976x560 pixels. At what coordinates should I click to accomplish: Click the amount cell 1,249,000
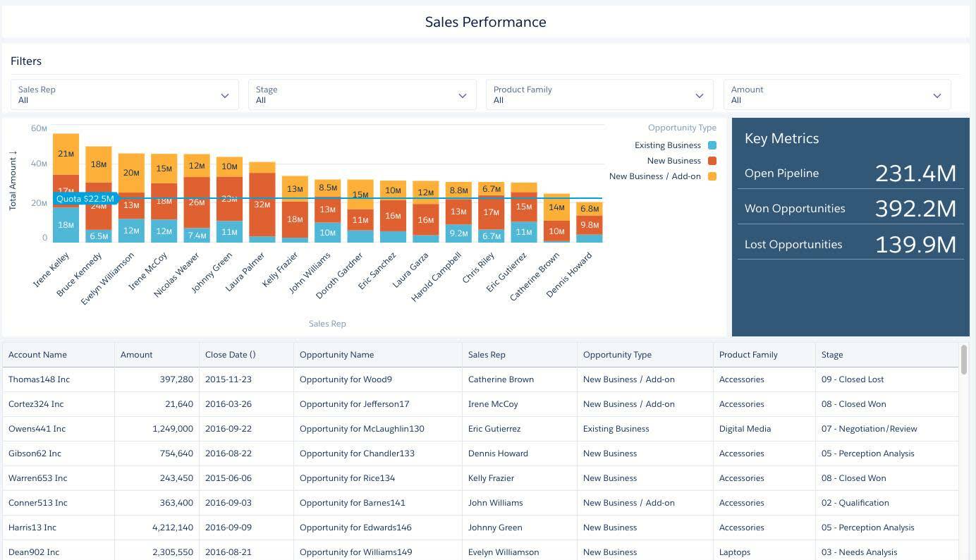[x=157, y=429]
